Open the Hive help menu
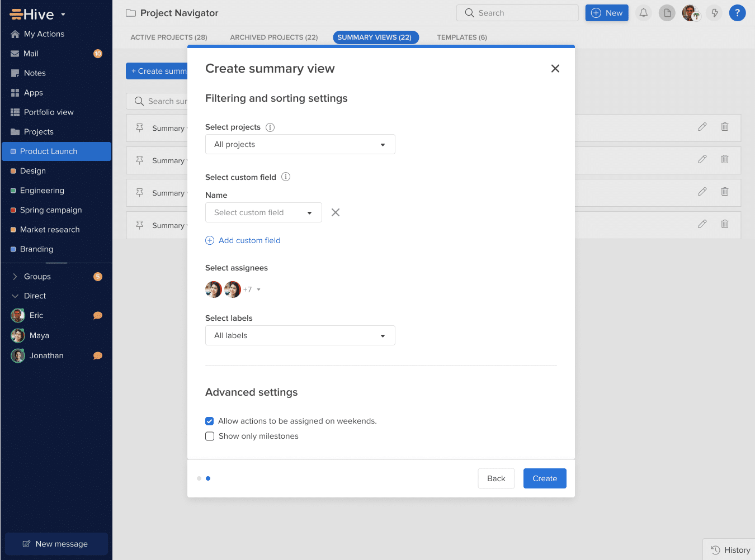 [x=737, y=12]
